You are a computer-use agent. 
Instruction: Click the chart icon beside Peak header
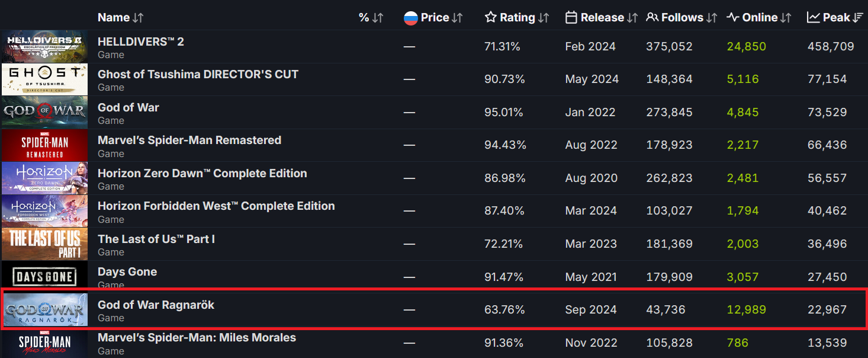pos(813,18)
